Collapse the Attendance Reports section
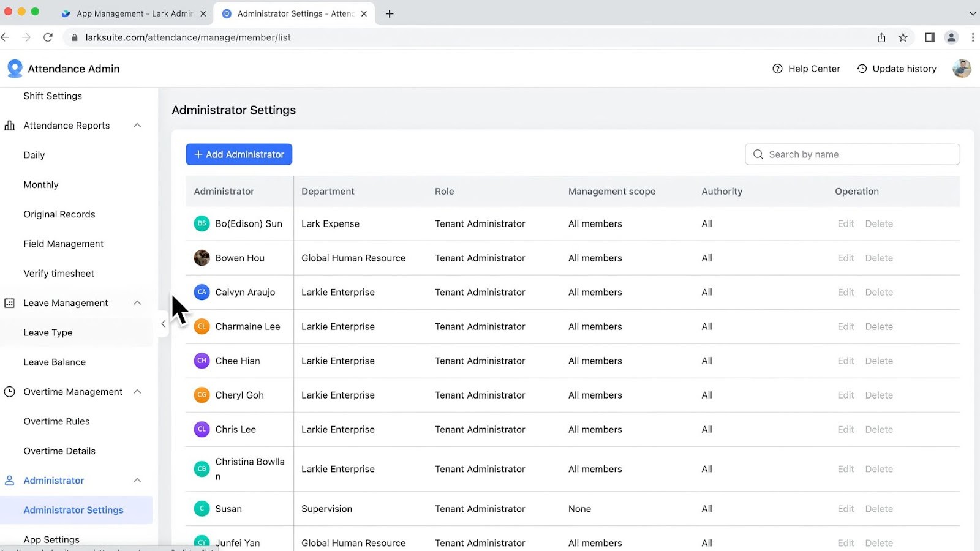The width and height of the screenshot is (980, 551). coord(137,125)
